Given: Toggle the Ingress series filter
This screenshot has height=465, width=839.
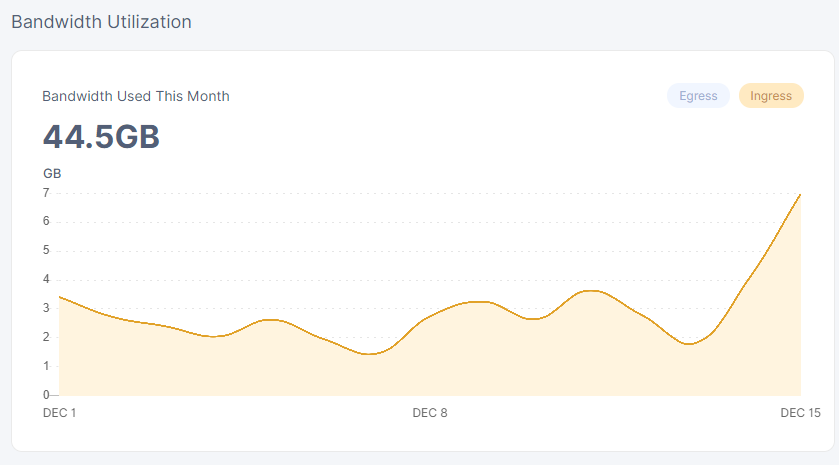Looking at the screenshot, I should 771,96.
